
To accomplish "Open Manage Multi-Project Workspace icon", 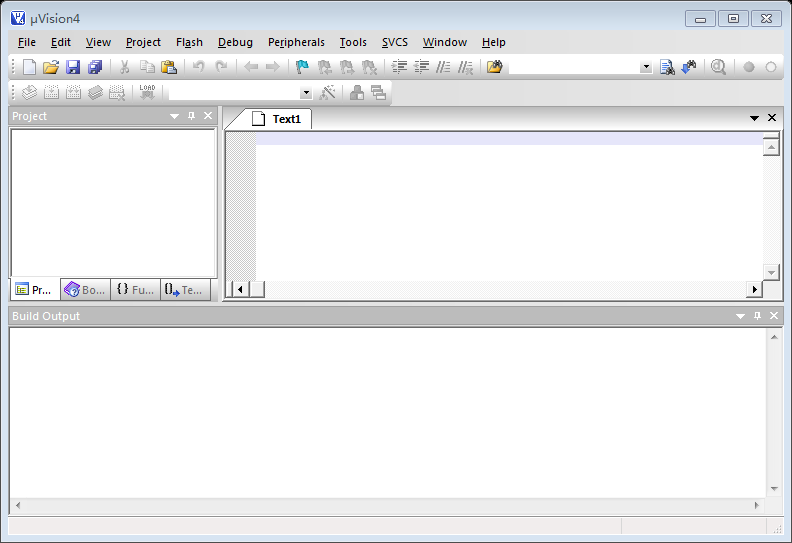I will [379, 92].
